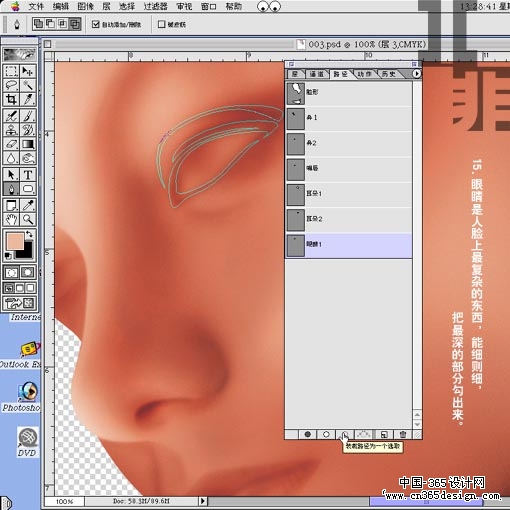Select the 脸形 path in the list
The width and height of the screenshot is (510, 510).
click(349, 94)
